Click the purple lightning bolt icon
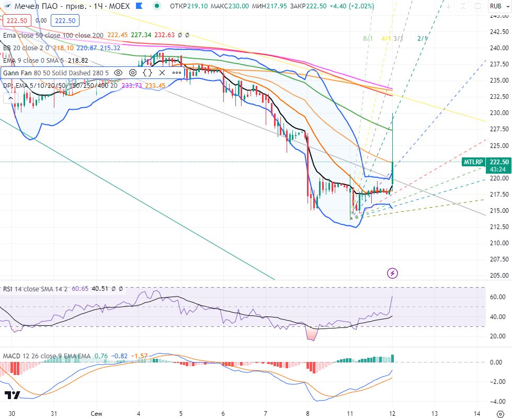This screenshot has width=512, height=420. point(392,258)
